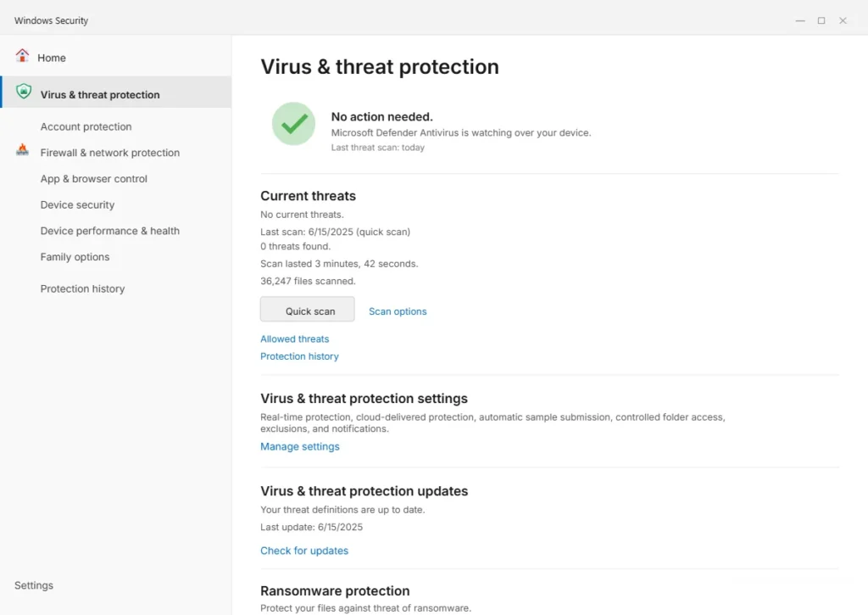Image resolution: width=868 pixels, height=615 pixels.
Task: Click the Home house icon in sidebar
Action: click(23, 56)
